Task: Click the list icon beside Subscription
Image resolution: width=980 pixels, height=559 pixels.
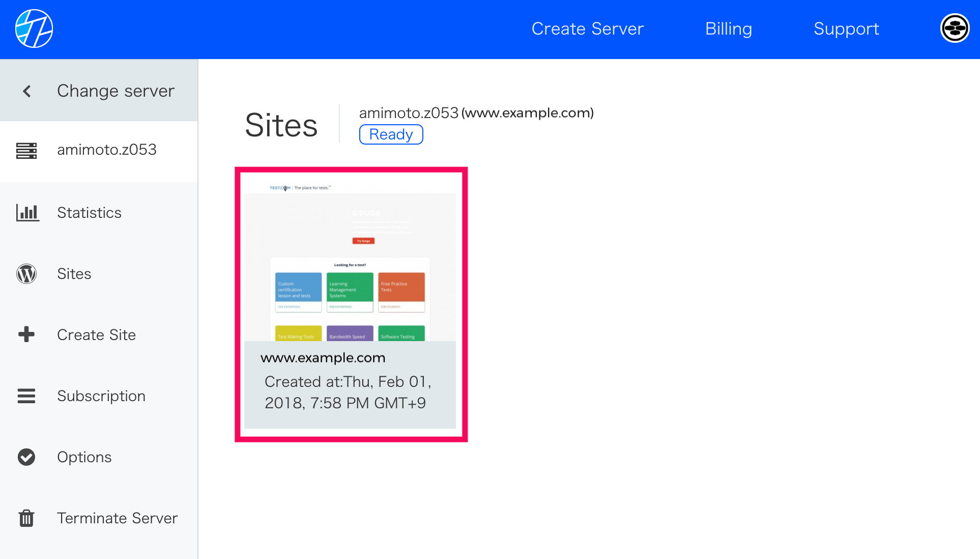Action: 26,396
